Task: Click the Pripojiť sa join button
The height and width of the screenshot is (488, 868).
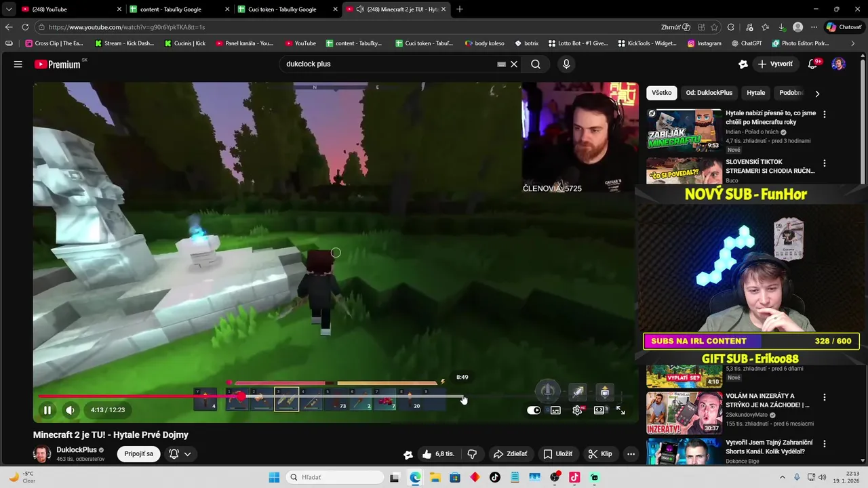Action: pyautogui.click(x=139, y=454)
